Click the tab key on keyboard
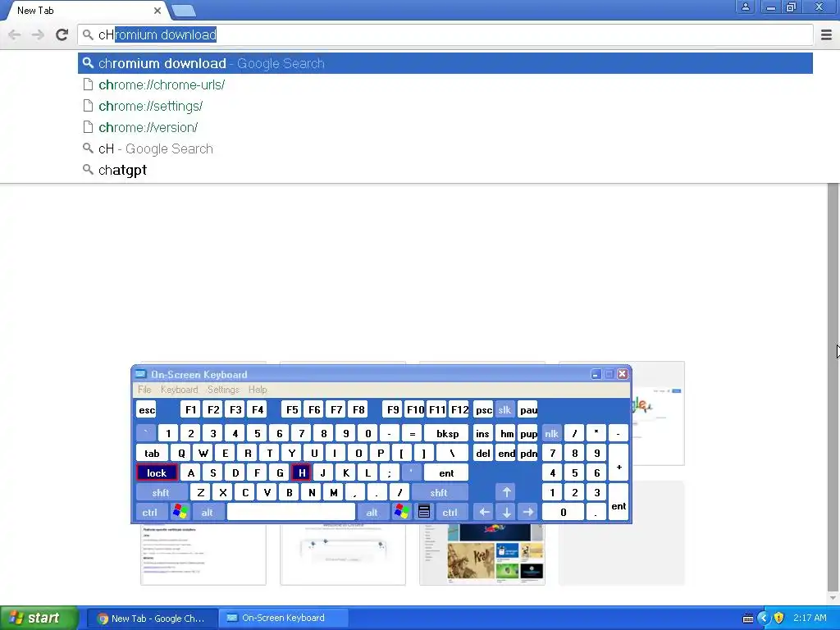840x630 pixels. pos(152,453)
